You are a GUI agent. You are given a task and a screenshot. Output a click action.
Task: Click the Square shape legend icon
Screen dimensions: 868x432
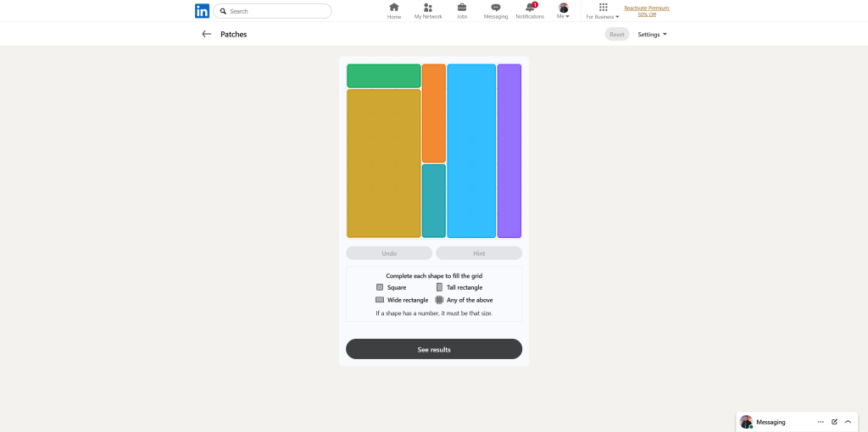coord(380,287)
